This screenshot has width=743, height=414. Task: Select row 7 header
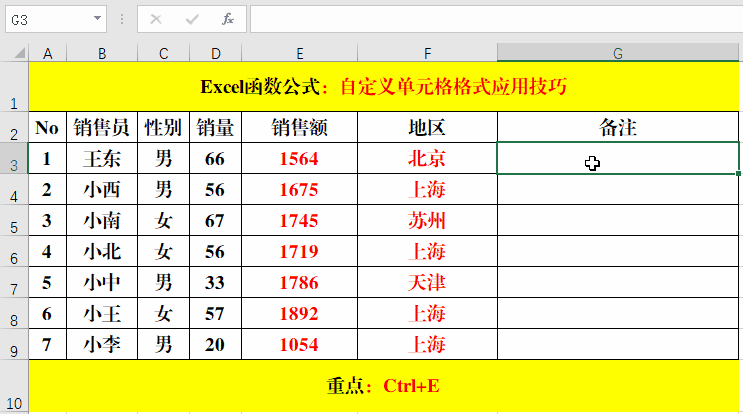coord(14,282)
